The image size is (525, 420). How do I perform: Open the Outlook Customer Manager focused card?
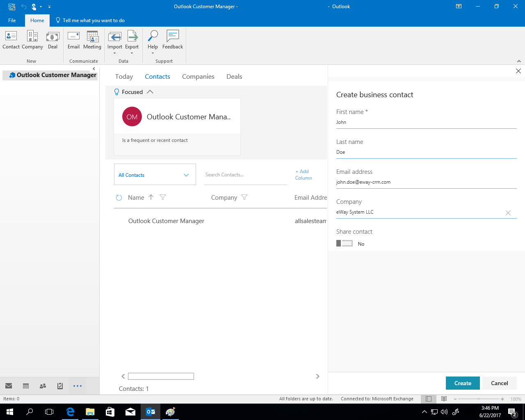[177, 126]
